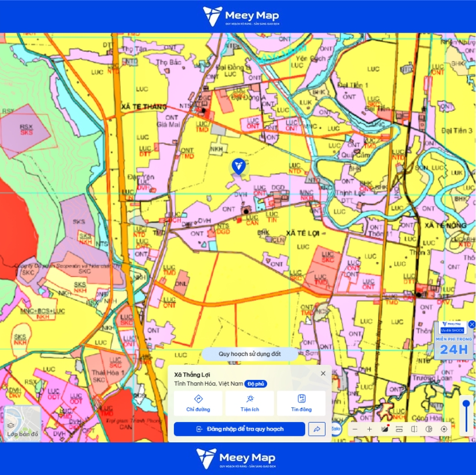Click the Độ phủ coverage badge
The width and height of the screenshot is (476, 475).
click(x=256, y=384)
